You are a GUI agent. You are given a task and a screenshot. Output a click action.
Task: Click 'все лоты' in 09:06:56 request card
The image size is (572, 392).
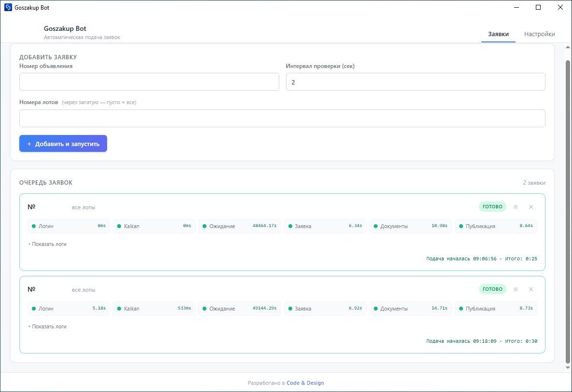pos(83,207)
